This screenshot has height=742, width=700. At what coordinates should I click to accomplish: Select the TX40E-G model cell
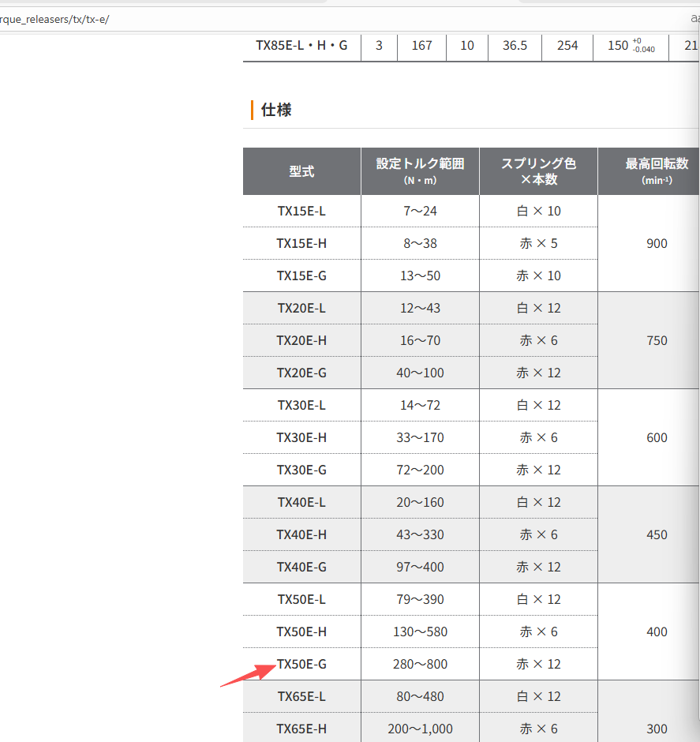click(301, 568)
